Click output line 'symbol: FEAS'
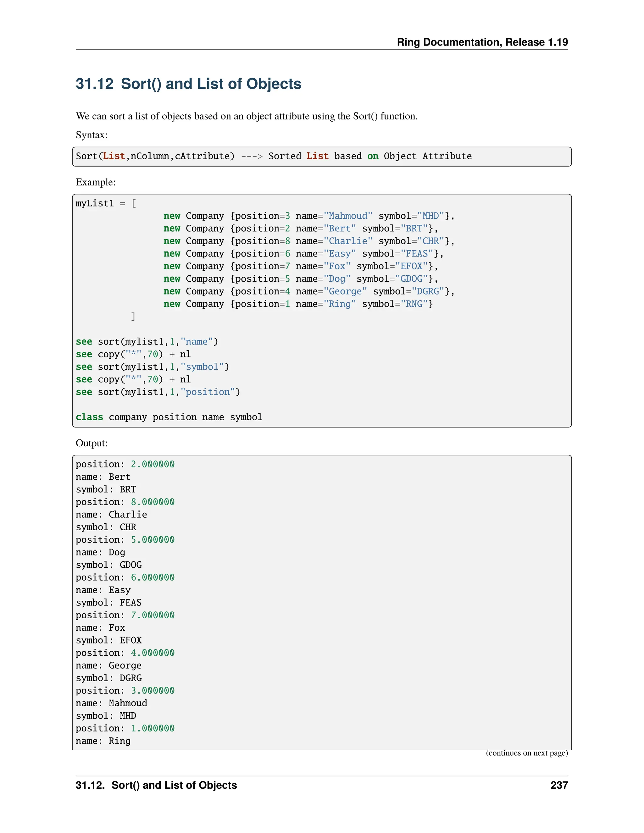The image size is (644, 833). pos(109,603)
